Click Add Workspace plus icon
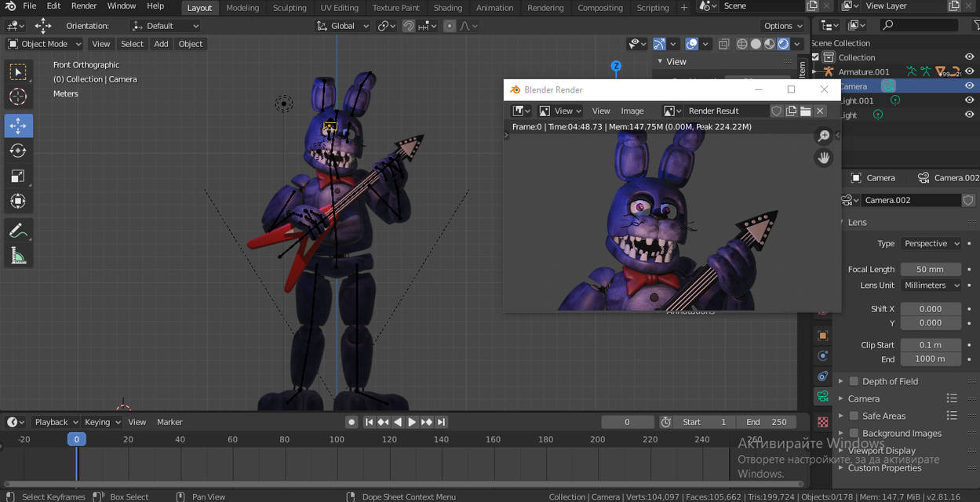Image resolution: width=980 pixels, height=502 pixels. pyautogui.click(x=684, y=7)
